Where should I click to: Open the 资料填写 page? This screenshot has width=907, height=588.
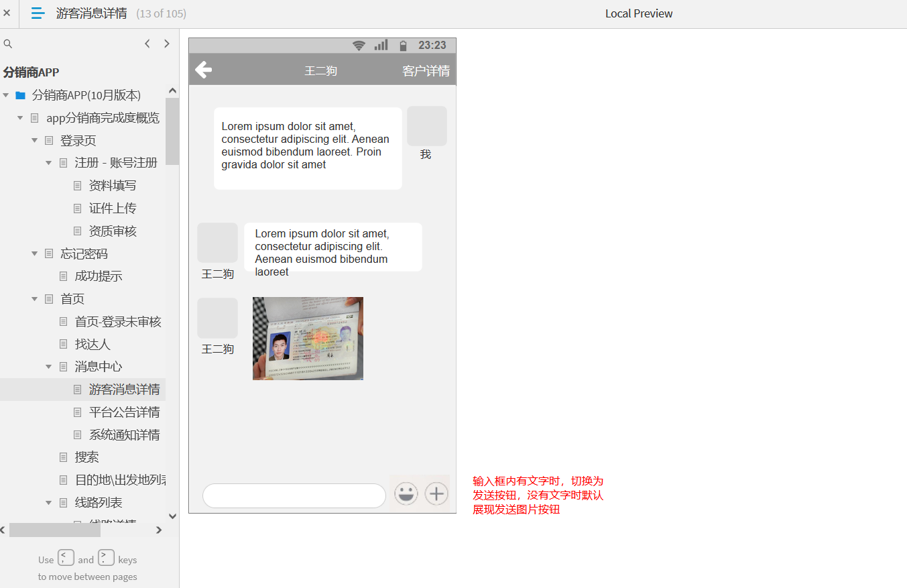tap(113, 186)
